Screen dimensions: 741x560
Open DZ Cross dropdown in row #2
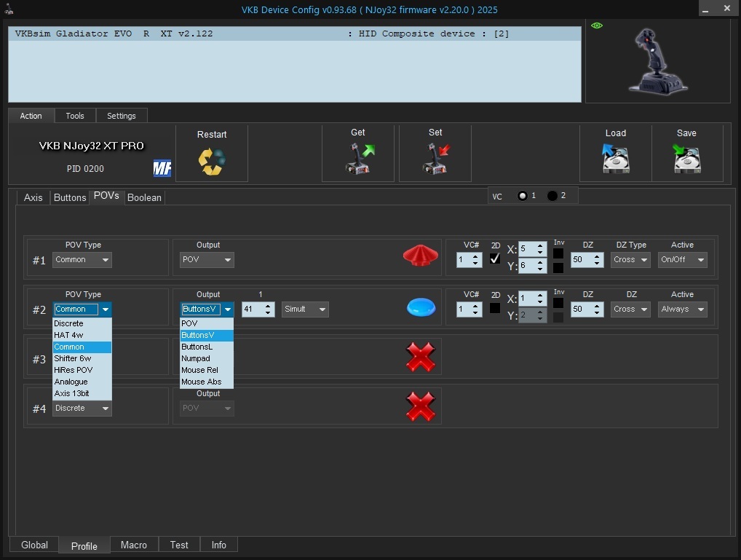630,309
